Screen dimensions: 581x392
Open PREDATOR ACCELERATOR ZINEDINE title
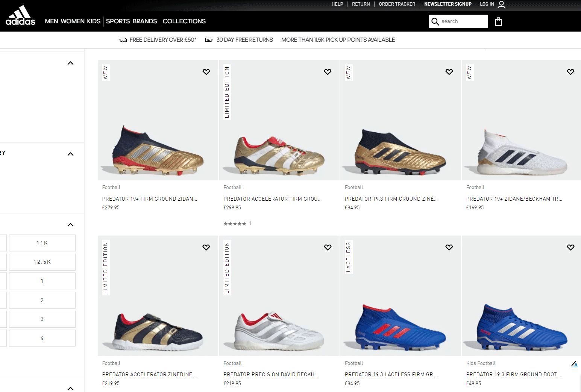click(150, 374)
